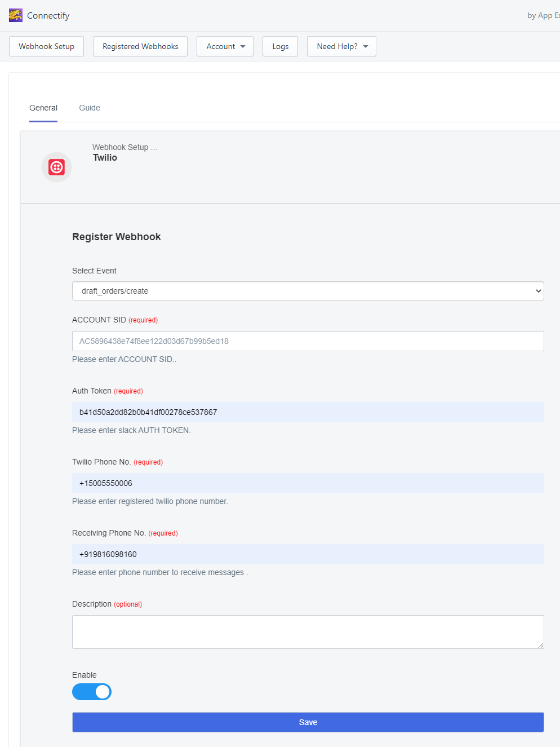Go to Registered Webhooks

(x=140, y=46)
